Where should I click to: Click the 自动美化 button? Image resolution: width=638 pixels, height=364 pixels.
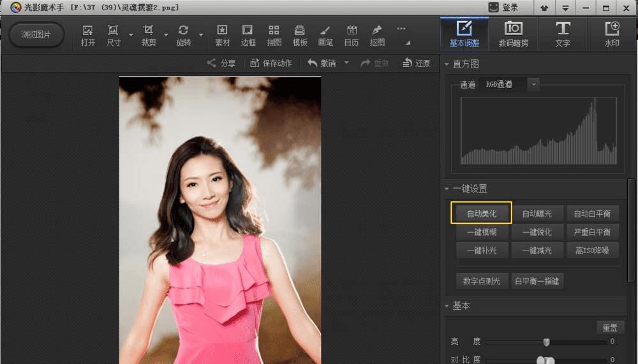pyautogui.click(x=482, y=214)
